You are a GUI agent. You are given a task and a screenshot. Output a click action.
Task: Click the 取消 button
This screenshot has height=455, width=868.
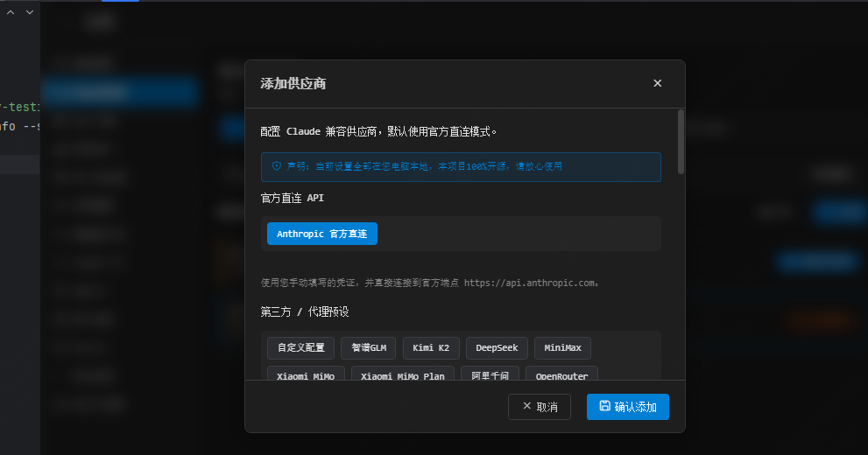(540, 407)
